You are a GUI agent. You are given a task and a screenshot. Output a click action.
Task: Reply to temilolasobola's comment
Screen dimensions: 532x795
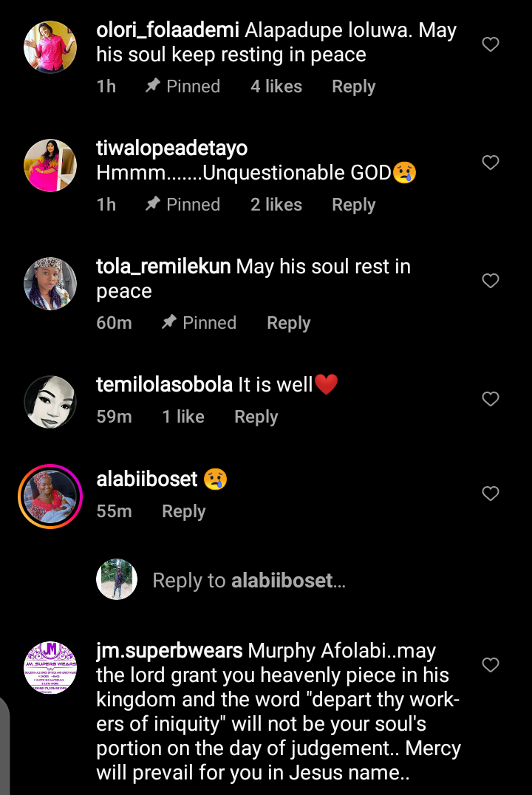click(256, 417)
